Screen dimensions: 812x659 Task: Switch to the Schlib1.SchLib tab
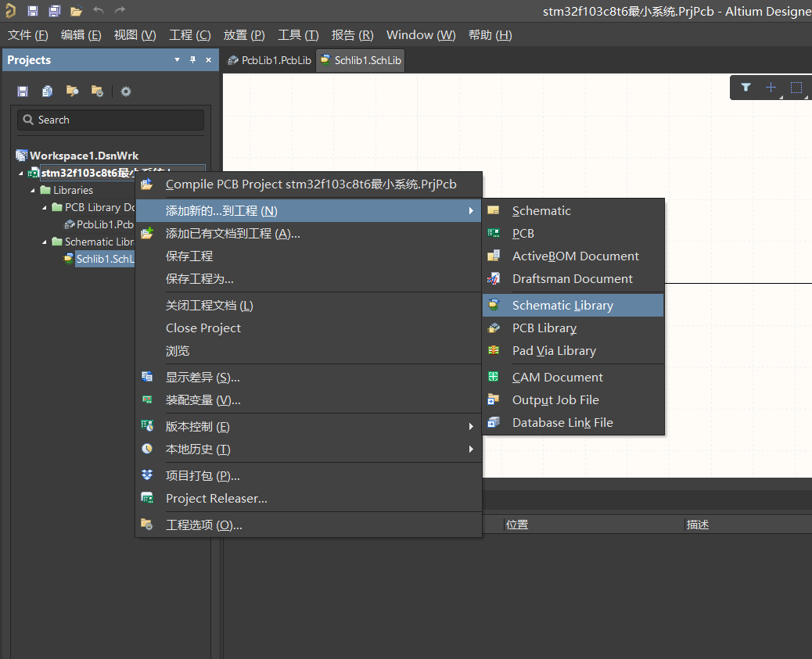(361, 60)
